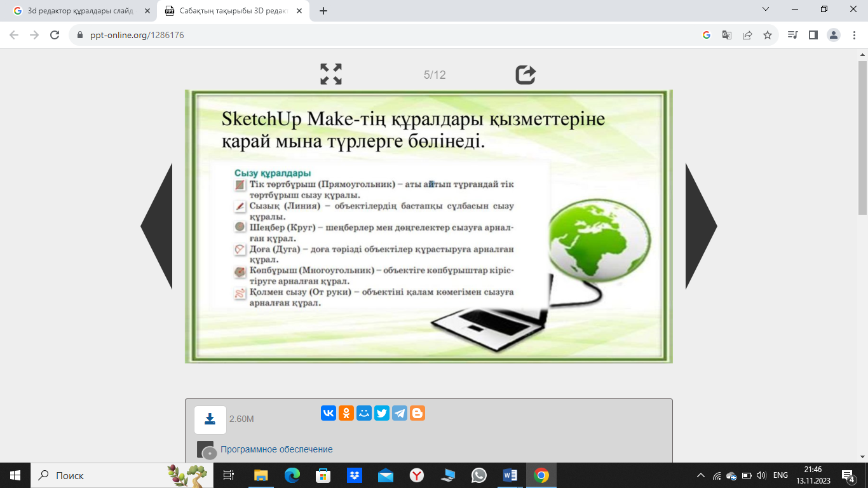Close the 'Сабақтың тақырыбы' tab

click(x=299, y=11)
